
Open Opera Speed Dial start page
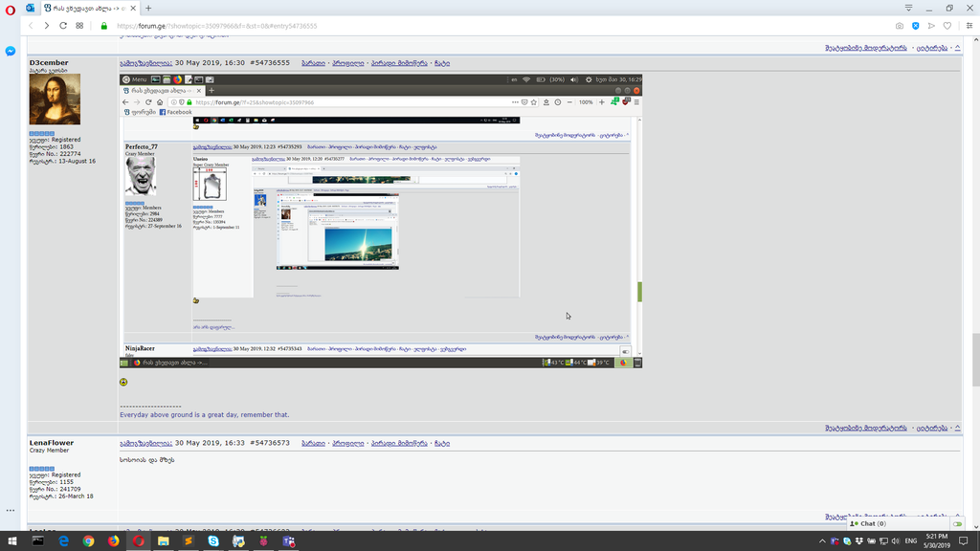pyautogui.click(x=79, y=26)
